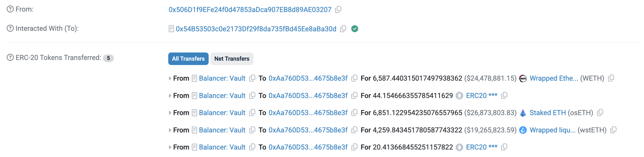Expand the osETH transfer row arrow
The width and height of the screenshot is (644, 157).
point(170,113)
